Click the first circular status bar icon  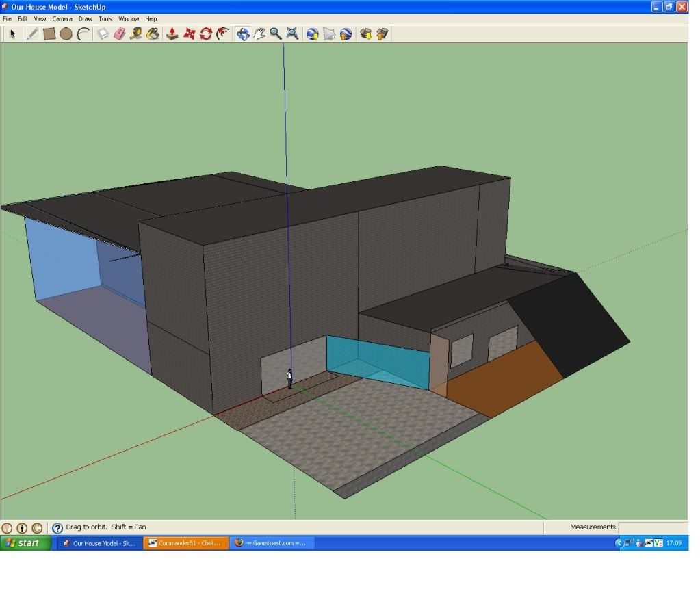pyautogui.click(x=7, y=528)
